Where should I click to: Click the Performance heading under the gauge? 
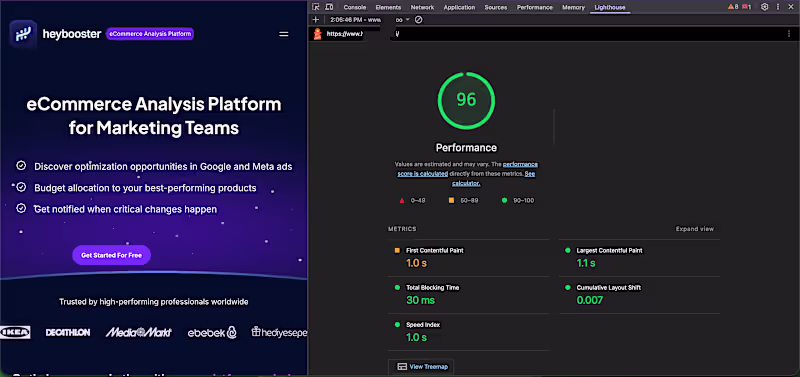(x=466, y=147)
